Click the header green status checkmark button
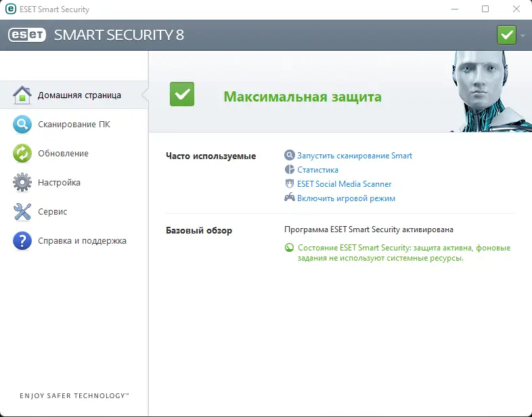Viewport: 532px width, 417px height. point(506,35)
